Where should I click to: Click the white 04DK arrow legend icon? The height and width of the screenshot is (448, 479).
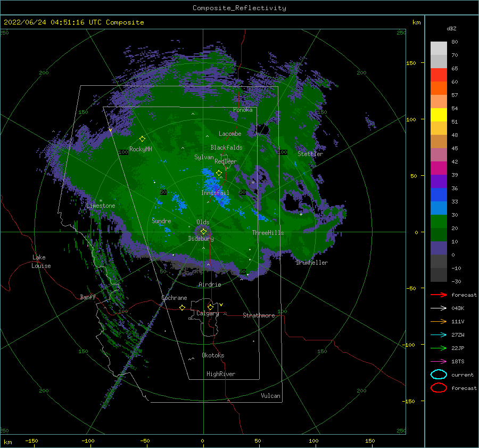tap(439, 308)
